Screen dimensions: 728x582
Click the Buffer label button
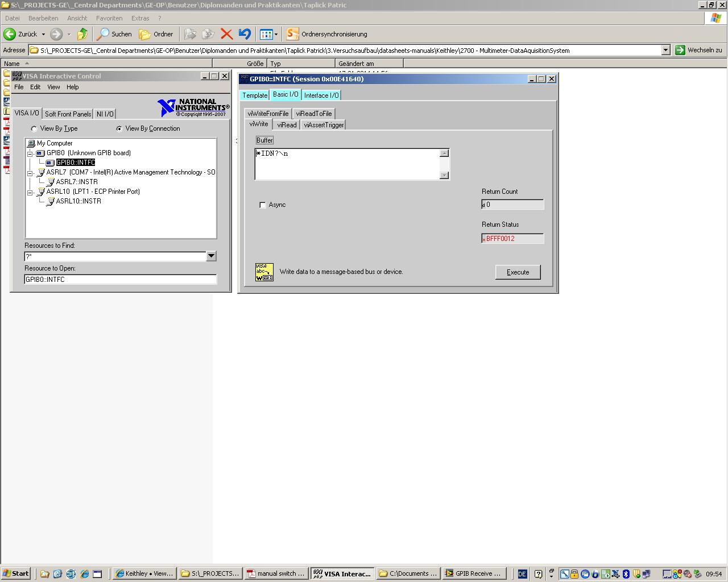[264, 140]
